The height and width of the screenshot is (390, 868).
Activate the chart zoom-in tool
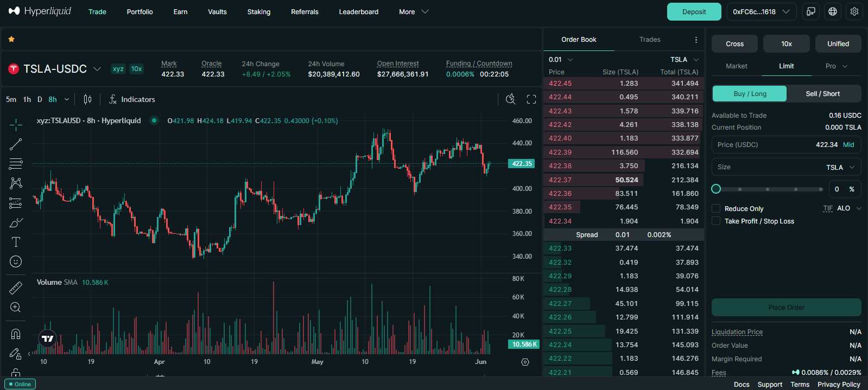pos(16,308)
